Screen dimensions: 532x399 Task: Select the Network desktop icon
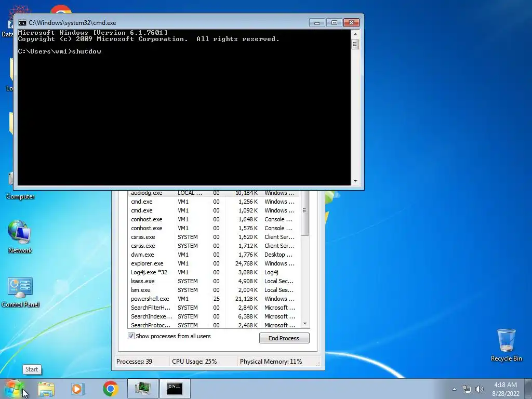20,237
